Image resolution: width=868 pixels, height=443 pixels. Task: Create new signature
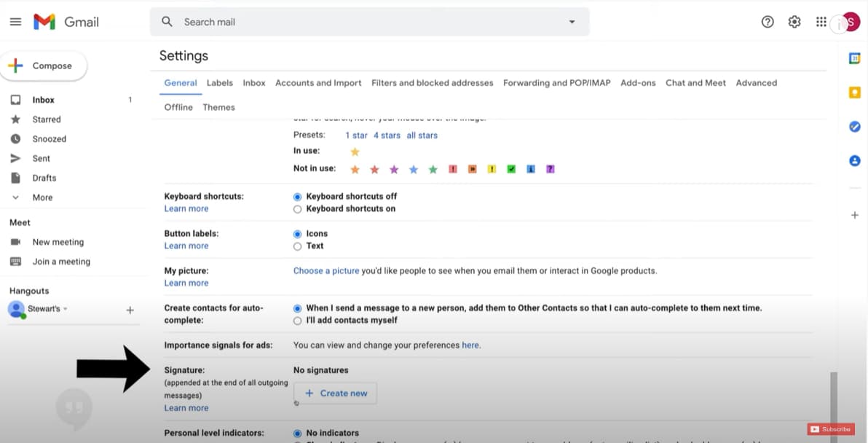click(335, 393)
